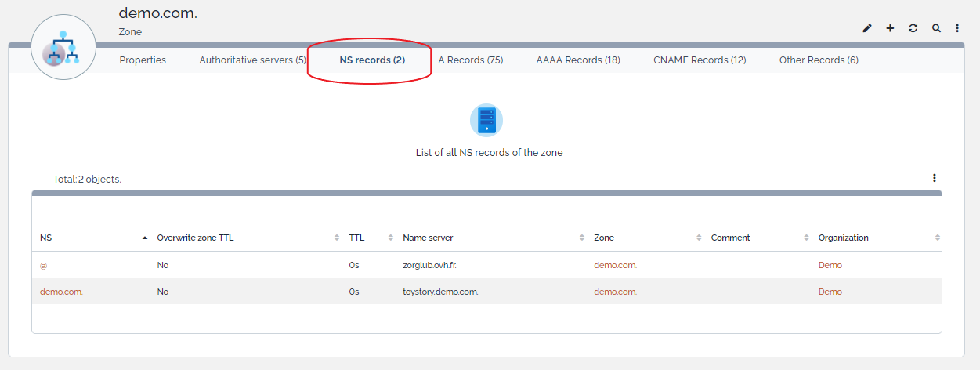
Task: Click Demo organization link in first row
Action: 830,265
